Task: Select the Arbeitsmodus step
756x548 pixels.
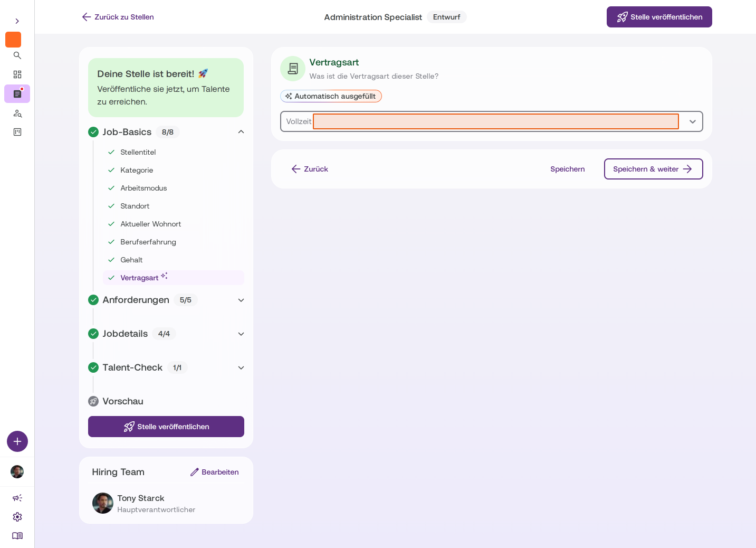Action: [143, 188]
